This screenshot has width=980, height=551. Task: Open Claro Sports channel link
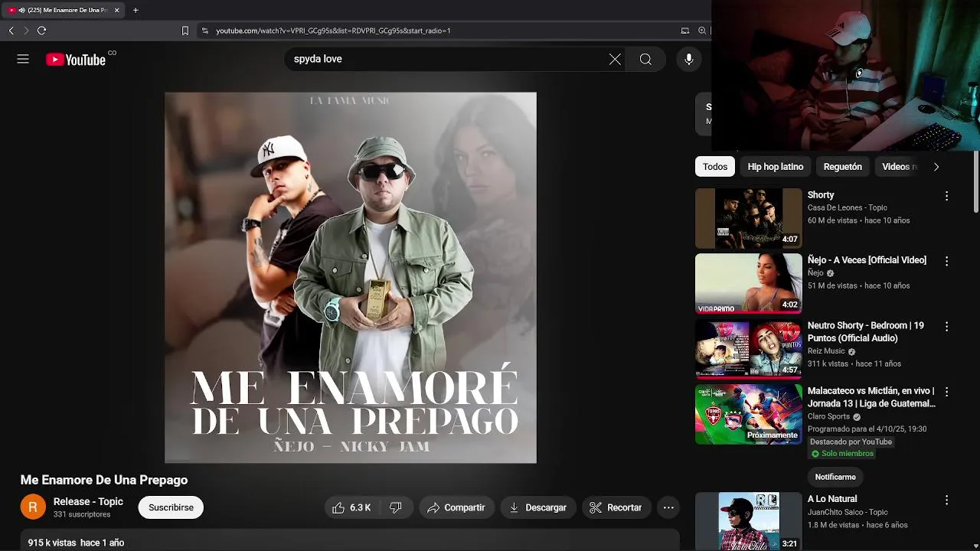click(x=828, y=417)
